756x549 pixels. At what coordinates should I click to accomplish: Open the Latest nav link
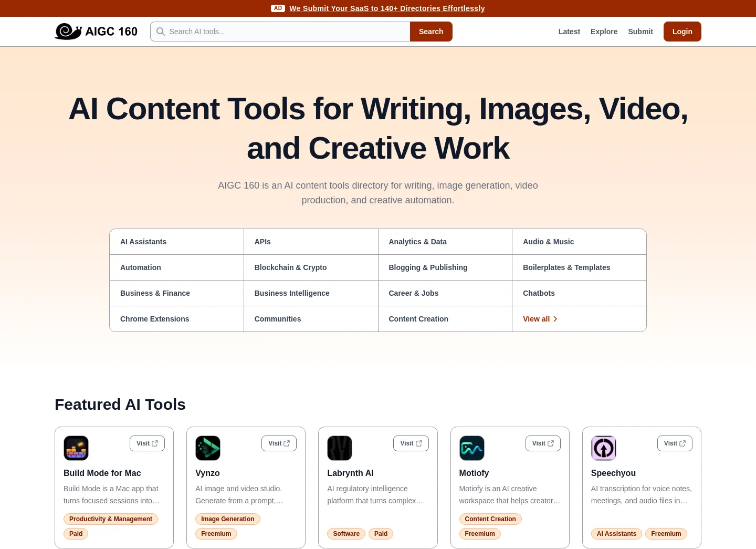click(x=569, y=32)
